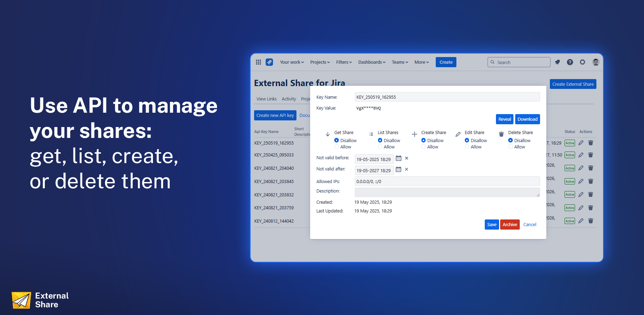
Task: Select Disallow for Create Share
Action: point(423,140)
